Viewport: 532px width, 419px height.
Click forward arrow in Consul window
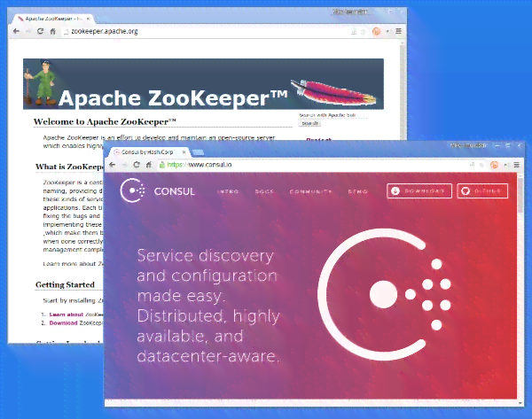(124, 165)
